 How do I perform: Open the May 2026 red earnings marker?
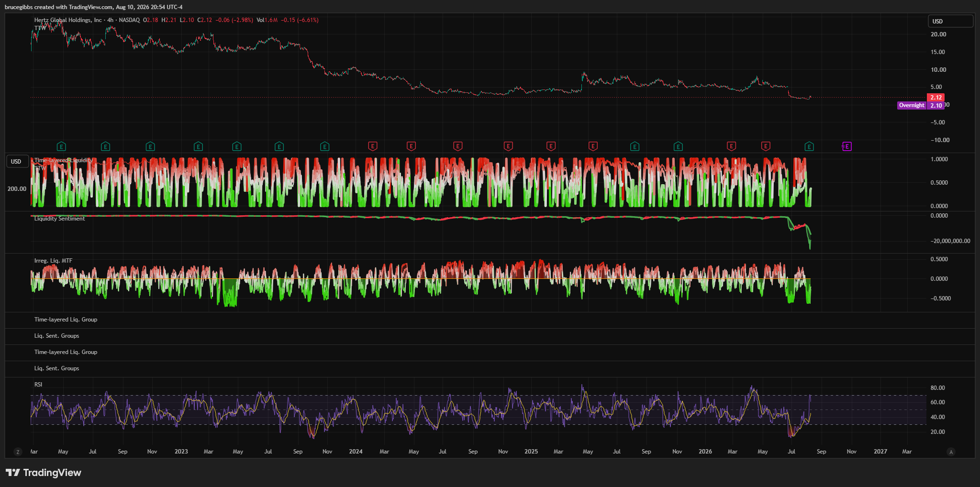766,146
